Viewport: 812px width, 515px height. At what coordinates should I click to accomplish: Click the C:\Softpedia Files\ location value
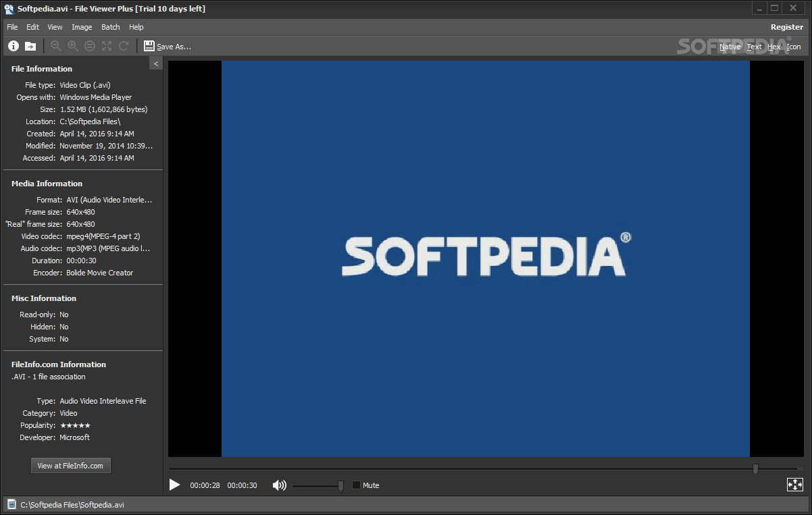click(x=90, y=121)
